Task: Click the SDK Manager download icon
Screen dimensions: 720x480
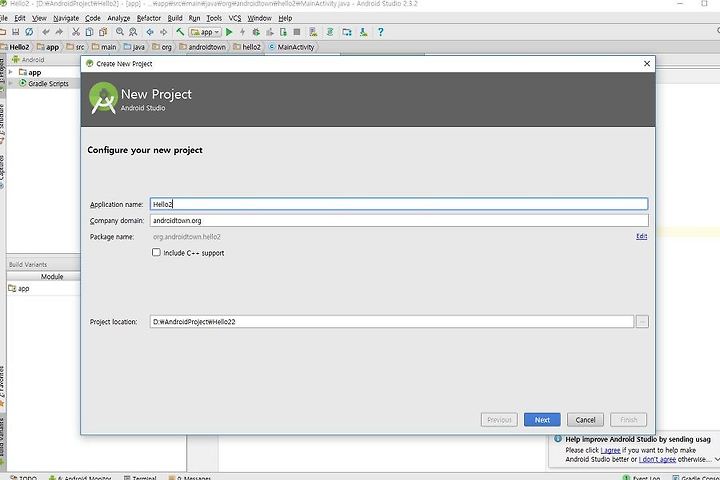Action: coord(363,32)
